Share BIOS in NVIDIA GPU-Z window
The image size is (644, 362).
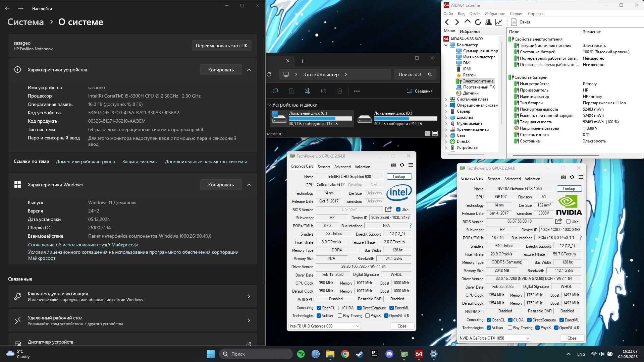[x=558, y=221]
